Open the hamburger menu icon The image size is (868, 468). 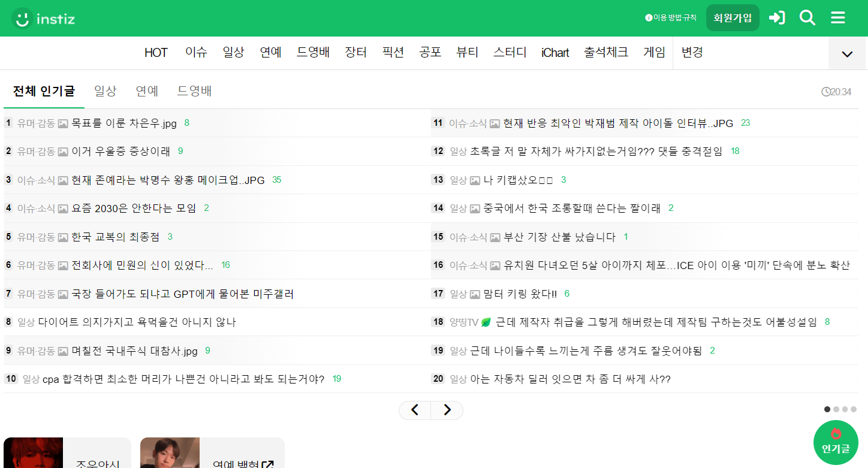coord(837,18)
